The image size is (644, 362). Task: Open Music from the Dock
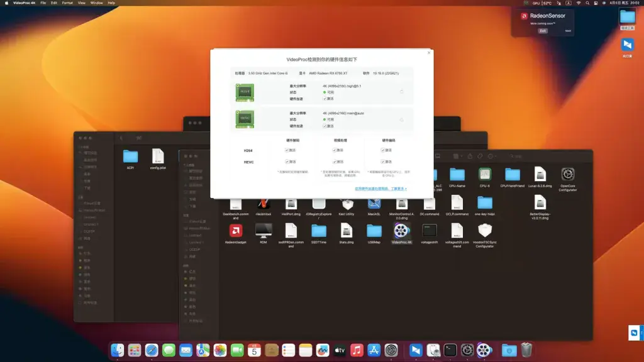[x=357, y=350]
